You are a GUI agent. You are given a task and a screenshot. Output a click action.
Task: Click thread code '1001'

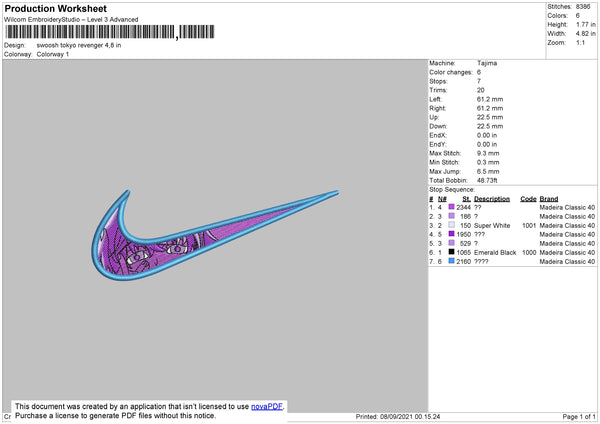pos(529,225)
